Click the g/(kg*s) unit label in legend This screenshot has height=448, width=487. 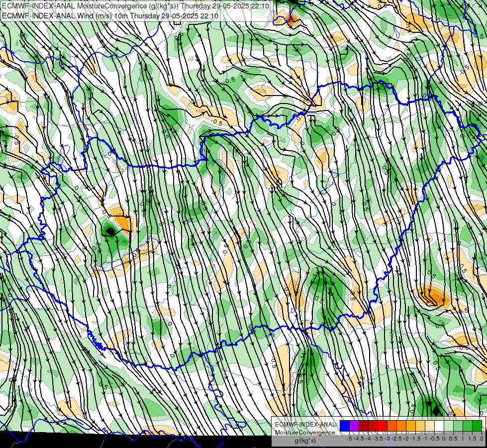click(305, 441)
